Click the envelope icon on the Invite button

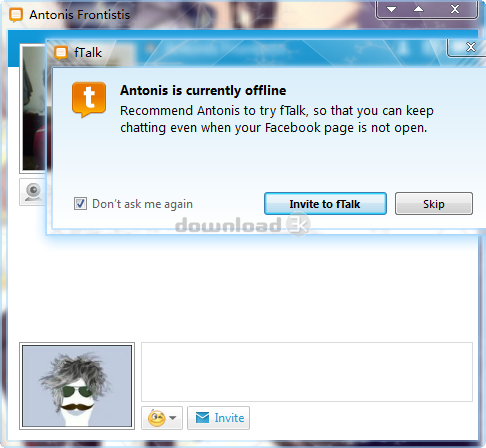click(202, 418)
